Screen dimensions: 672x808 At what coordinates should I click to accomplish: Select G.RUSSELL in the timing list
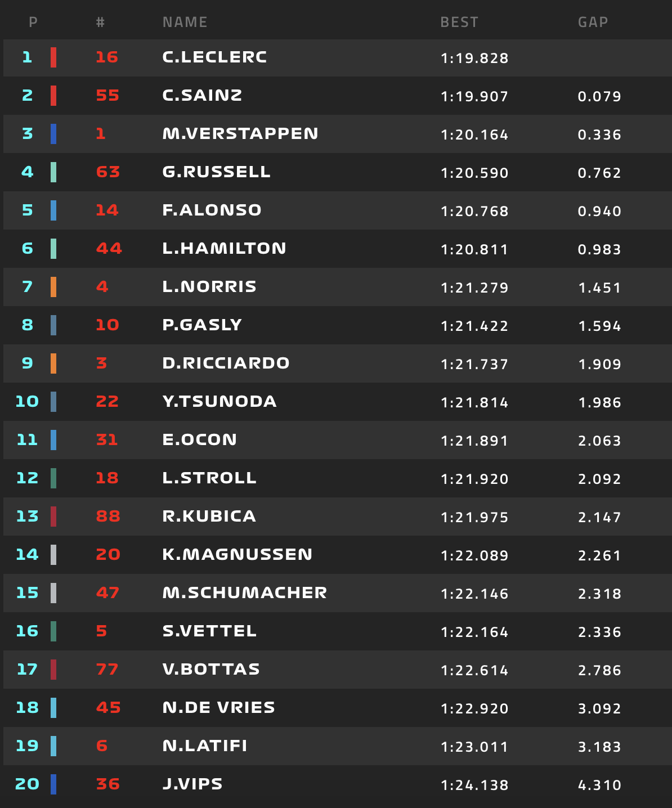click(216, 172)
